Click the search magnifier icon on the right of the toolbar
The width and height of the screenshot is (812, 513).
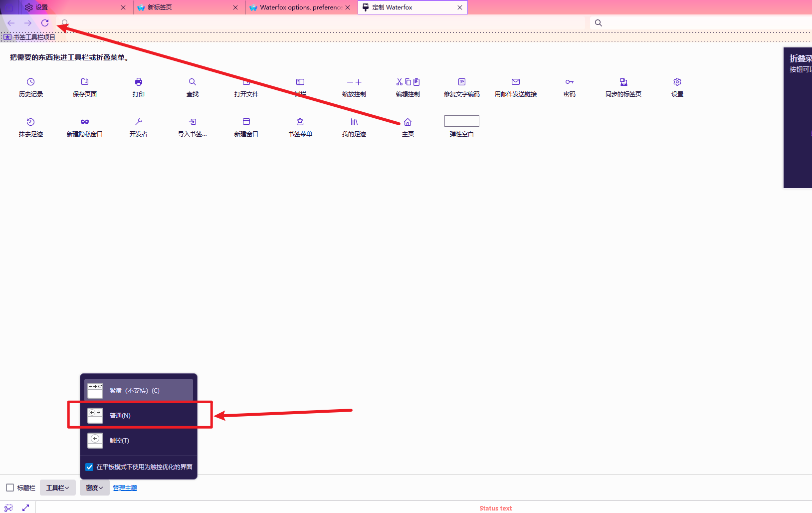tap(599, 23)
